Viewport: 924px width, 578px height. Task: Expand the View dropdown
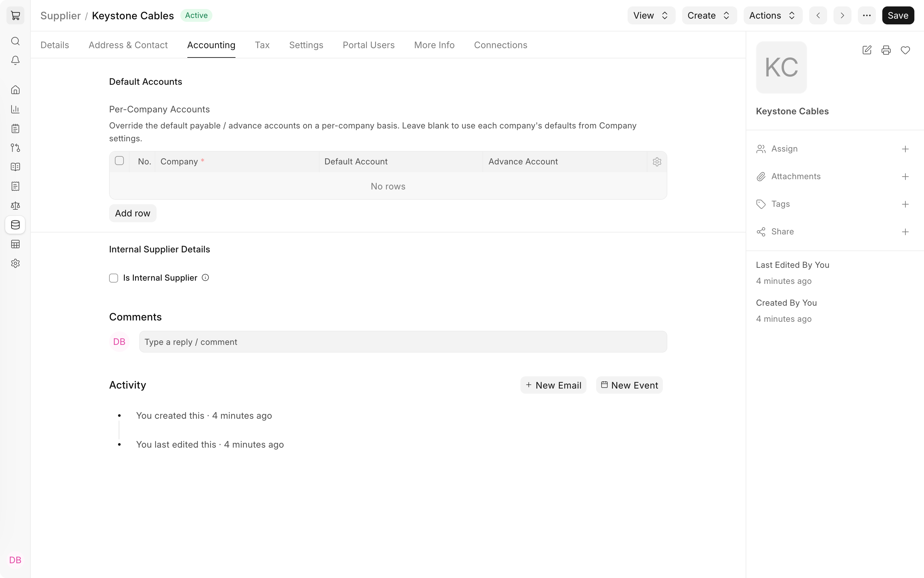(651, 16)
